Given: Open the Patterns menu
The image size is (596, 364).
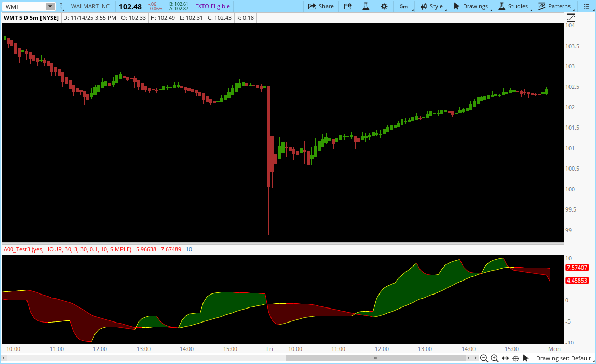Looking at the screenshot, I should (x=554, y=6).
